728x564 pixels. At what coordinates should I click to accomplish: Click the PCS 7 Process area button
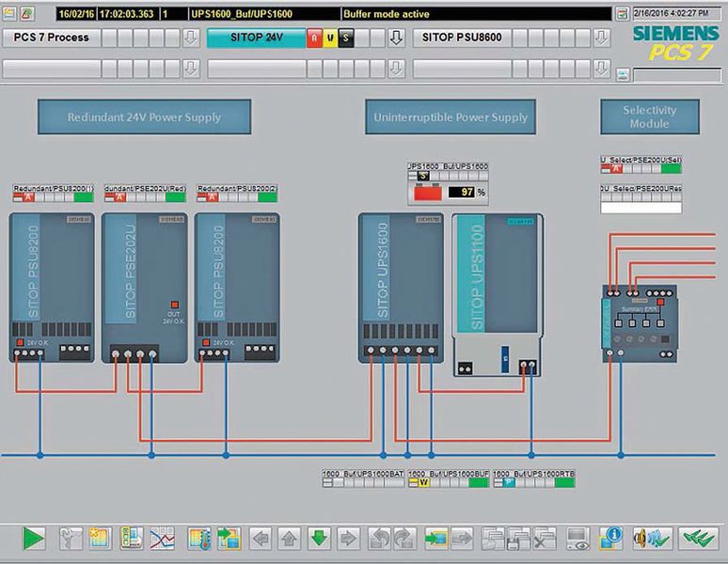[52, 38]
